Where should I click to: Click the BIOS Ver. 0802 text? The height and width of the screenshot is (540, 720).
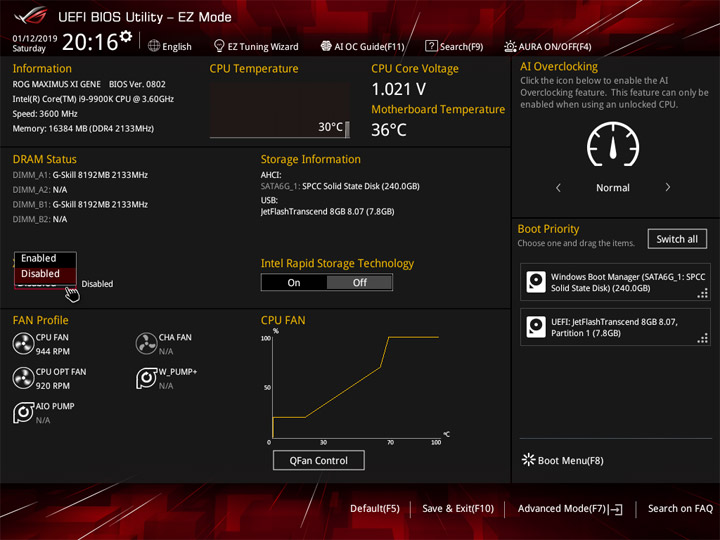click(x=137, y=84)
